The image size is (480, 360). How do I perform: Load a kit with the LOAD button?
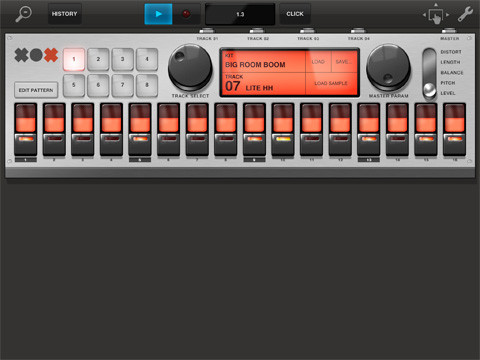(x=318, y=62)
